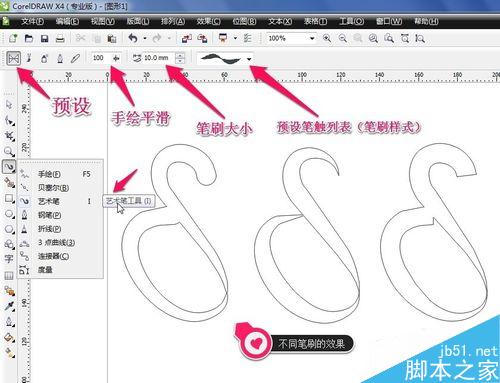Viewport: 500px width, 383px height.
Task: Click the Cut scissors icon
Action: coord(80,38)
